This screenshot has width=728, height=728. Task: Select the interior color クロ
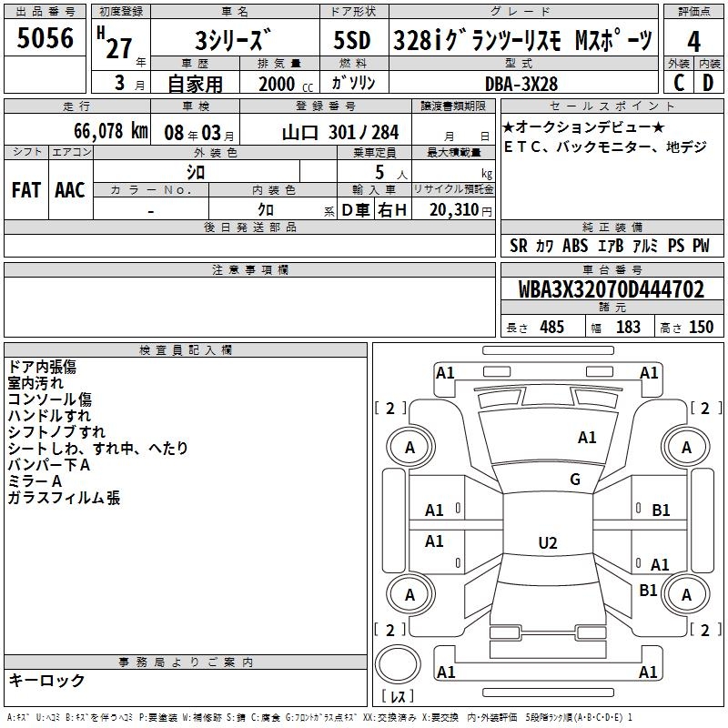pyautogui.click(x=266, y=209)
